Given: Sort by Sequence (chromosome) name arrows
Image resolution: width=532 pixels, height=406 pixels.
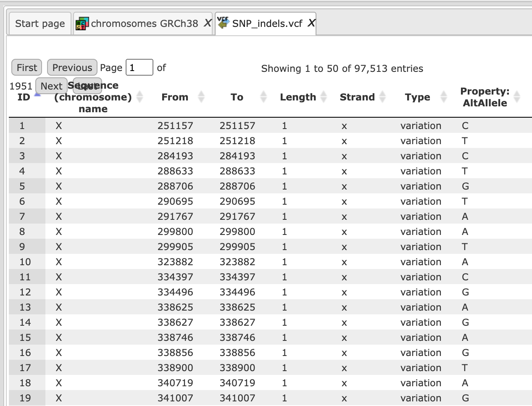Looking at the screenshot, I should coord(140,97).
